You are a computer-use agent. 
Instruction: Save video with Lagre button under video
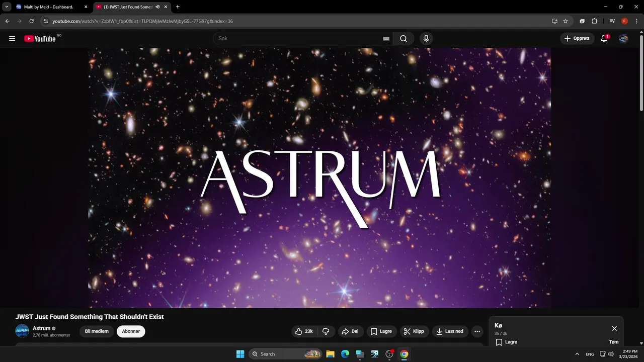pyautogui.click(x=381, y=331)
